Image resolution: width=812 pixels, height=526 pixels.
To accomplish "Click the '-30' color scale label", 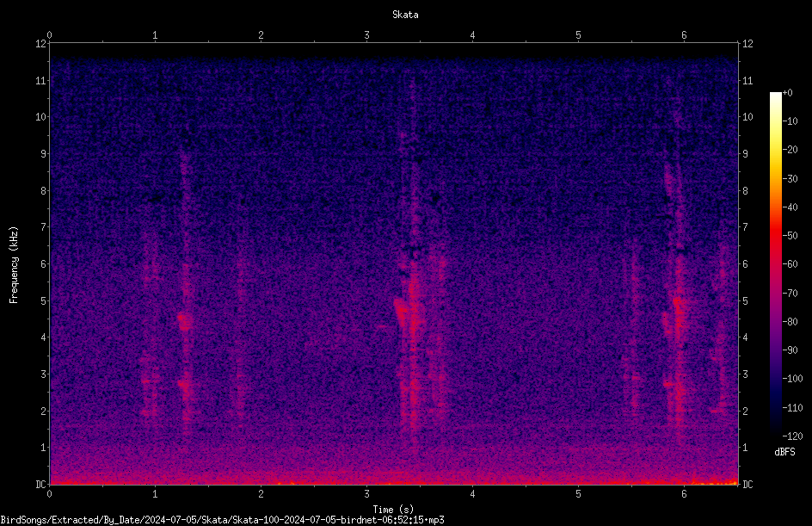I will (x=790, y=179).
